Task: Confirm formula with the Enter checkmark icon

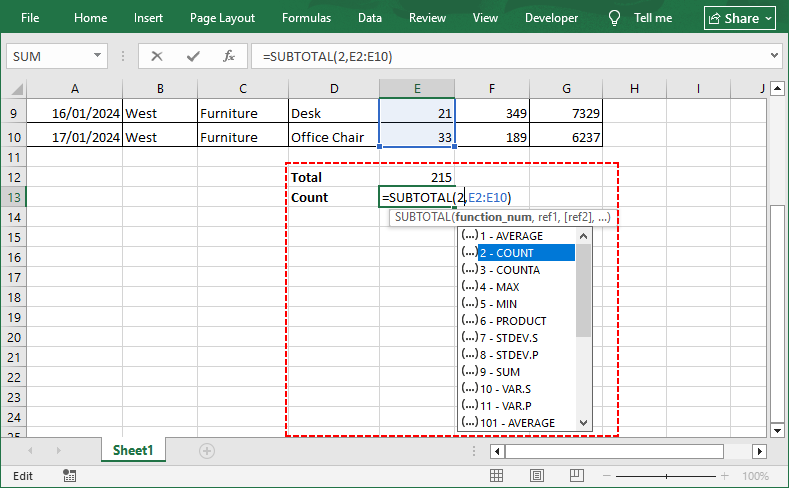Action: [x=193, y=56]
